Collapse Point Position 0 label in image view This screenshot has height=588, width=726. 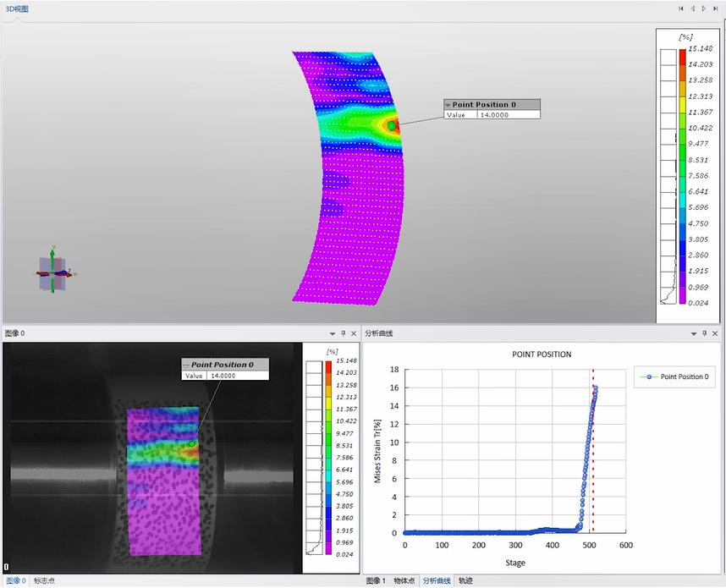pyautogui.click(x=186, y=365)
